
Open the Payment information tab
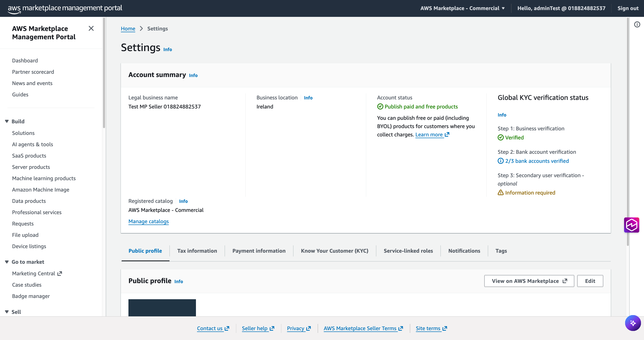[259, 251]
